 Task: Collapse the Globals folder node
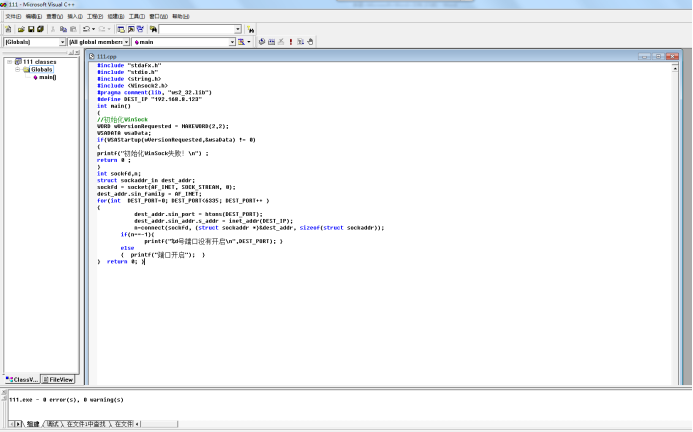tap(17, 70)
